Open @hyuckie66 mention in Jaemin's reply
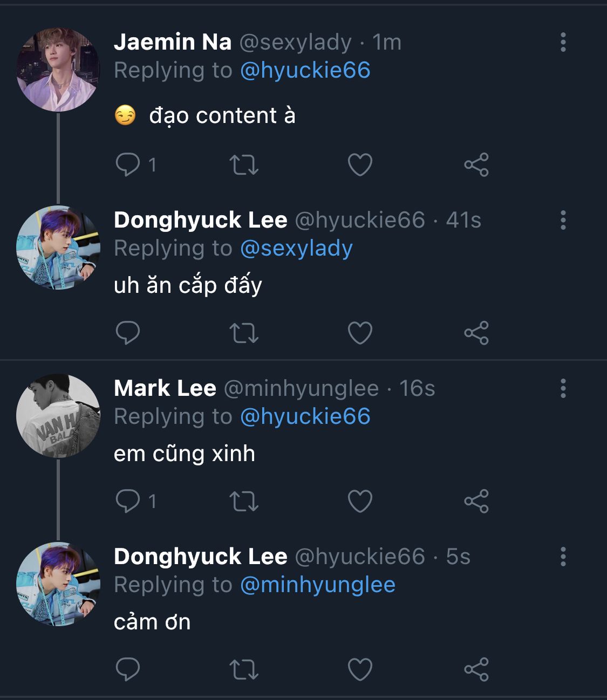 tap(305, 71)
